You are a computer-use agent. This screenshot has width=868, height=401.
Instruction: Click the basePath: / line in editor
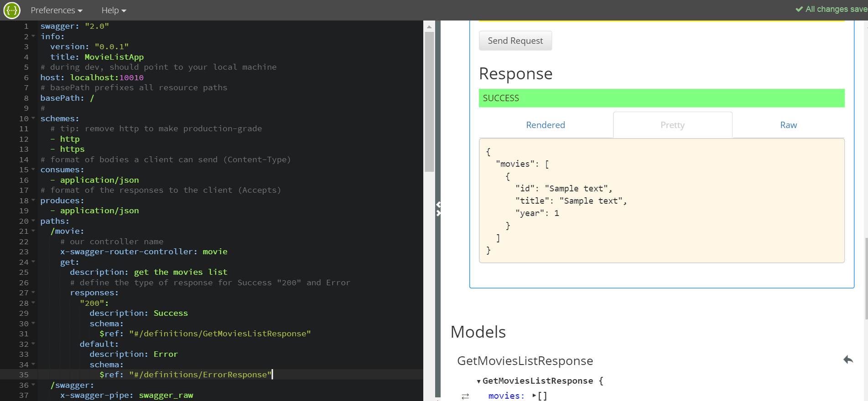pos(67,98)
